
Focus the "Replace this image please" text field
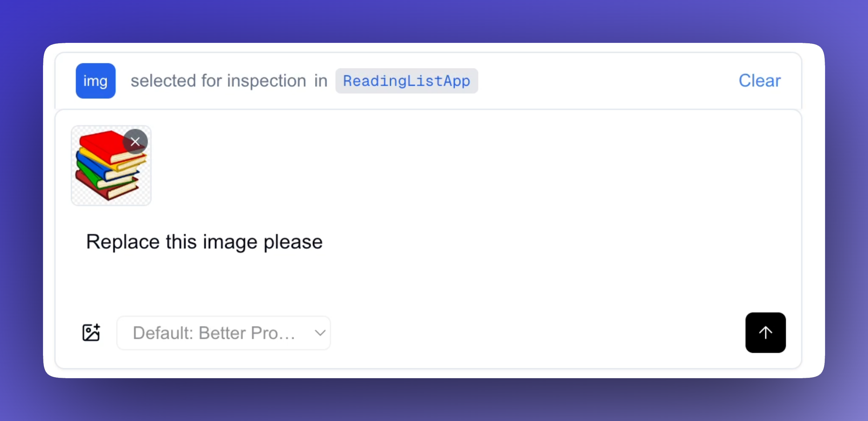pos(204,242)
